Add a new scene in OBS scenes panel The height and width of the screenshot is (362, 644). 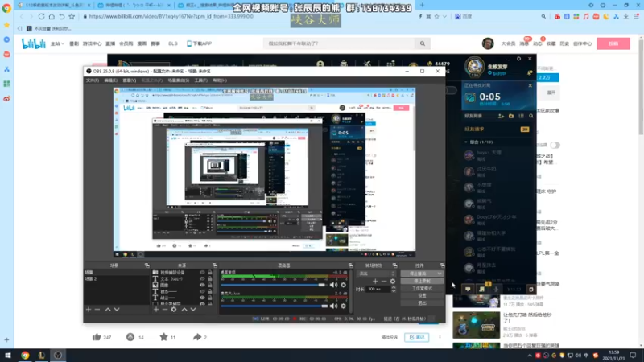point(89,309)
